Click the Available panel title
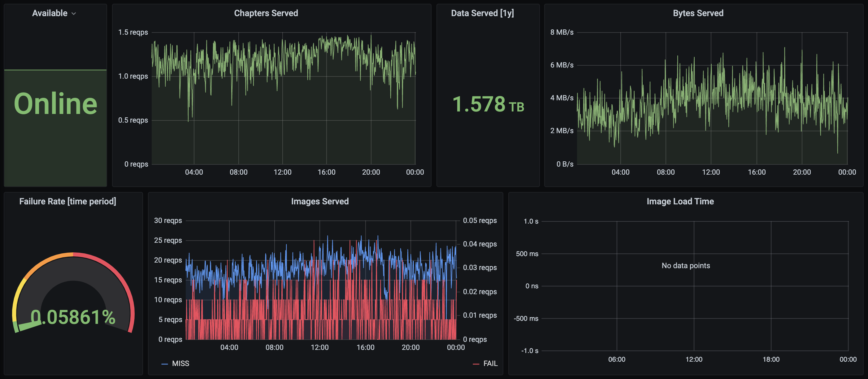This screenshot has height=379, width=868. 50,13
